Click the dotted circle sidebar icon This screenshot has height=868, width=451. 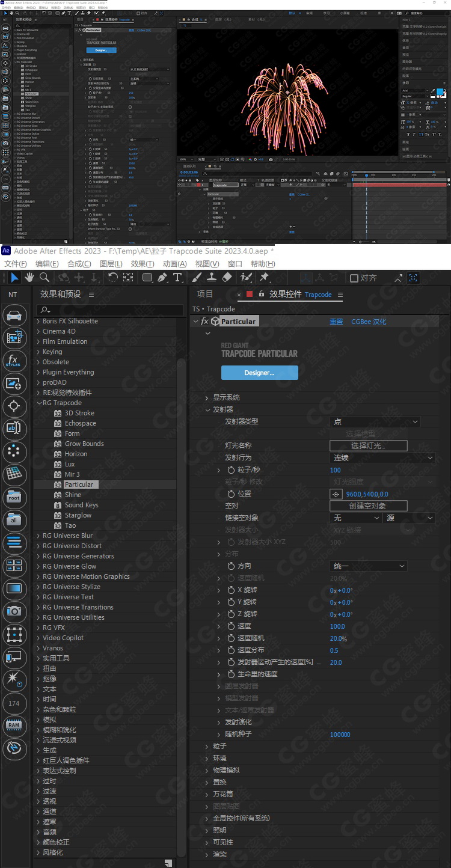pyautogui.click(x=13, y=451)
